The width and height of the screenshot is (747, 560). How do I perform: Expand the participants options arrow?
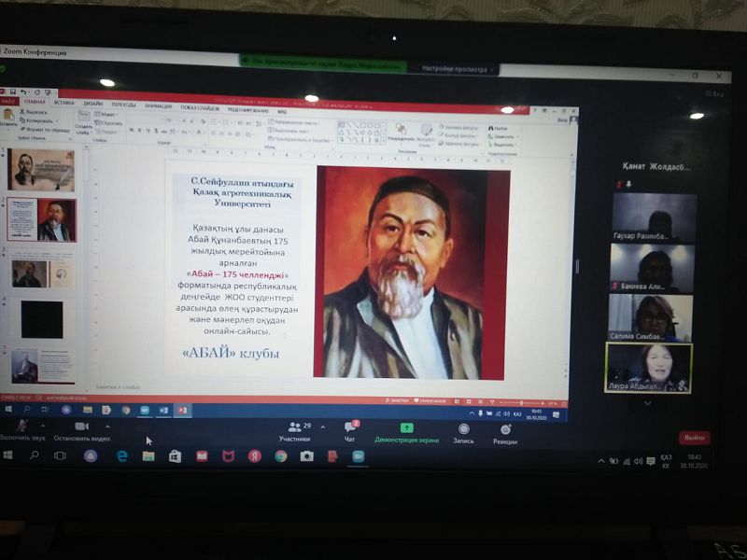point(323,427)
